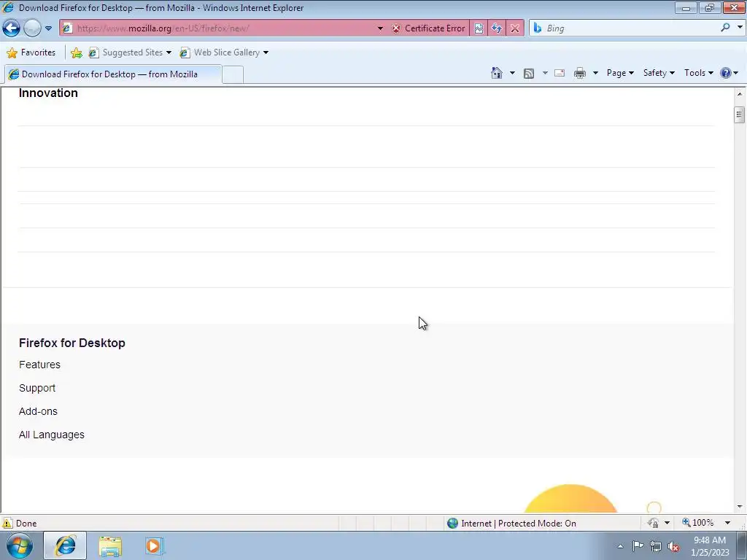Click the Add to Favorites Bar star icon
747x560 pixels.
pos(76,52)
